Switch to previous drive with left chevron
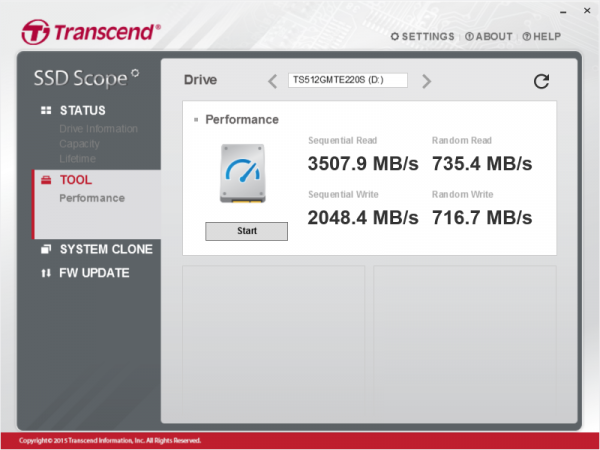The height and width of the screenshot is (450, 600). coord(273,81)
